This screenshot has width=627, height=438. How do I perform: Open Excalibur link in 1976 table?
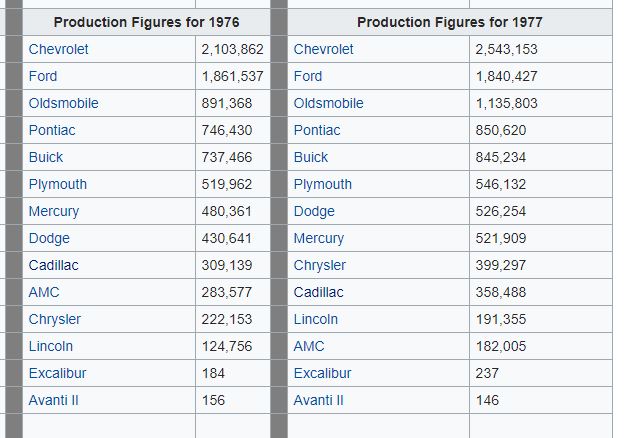click(x=58, y=373)
